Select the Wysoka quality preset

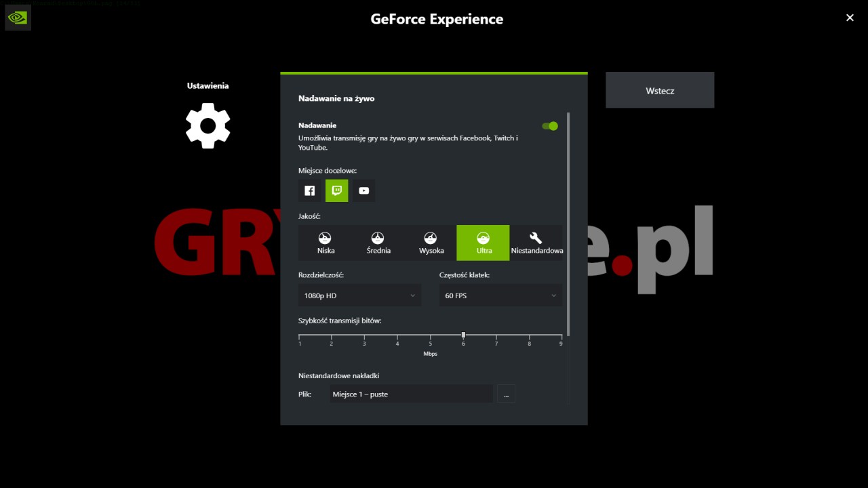coord(431,243)
